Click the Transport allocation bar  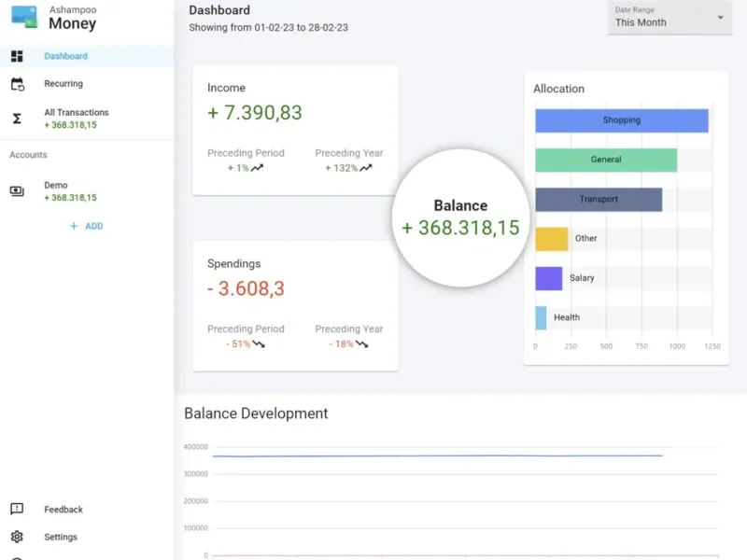pyautogui.click(x=599, y=200)
